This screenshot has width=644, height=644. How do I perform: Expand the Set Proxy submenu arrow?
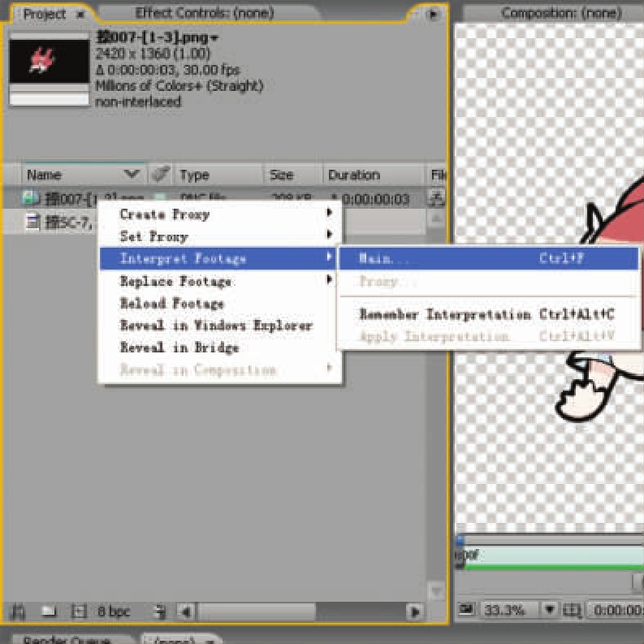pyautogui.click(x=329, y=235)
